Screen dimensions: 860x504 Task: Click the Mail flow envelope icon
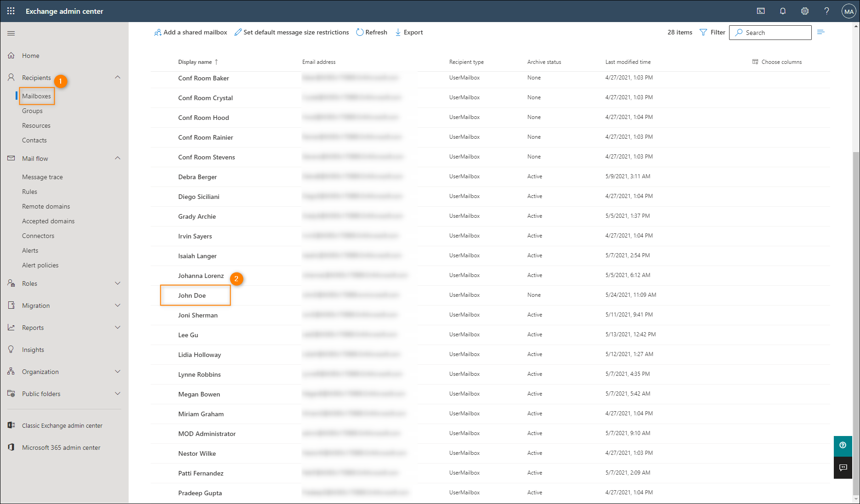click(11, 158)
